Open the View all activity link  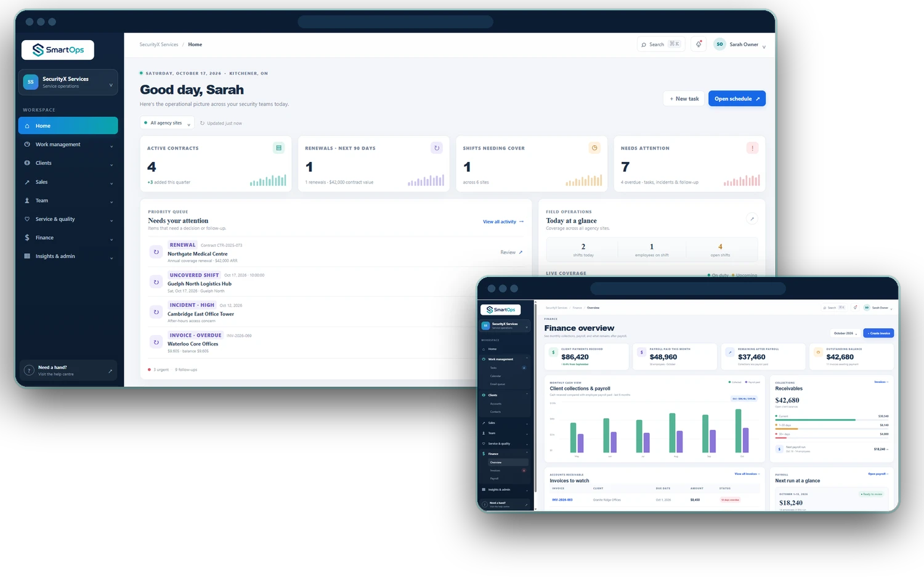coord(503,222)
